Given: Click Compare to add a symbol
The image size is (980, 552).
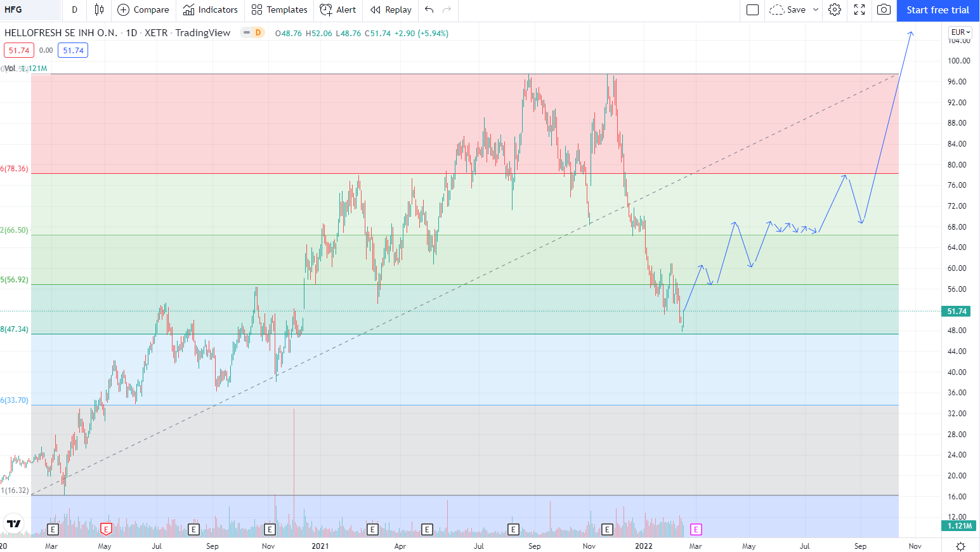Looking at the screenshot, I should coord(143,10).
